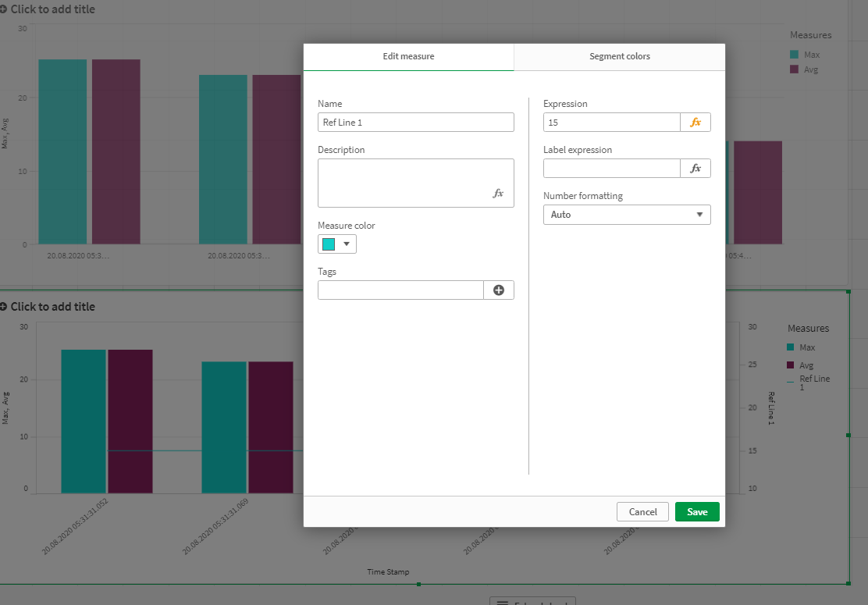Open the expression editor for the Expression field
The image size is (868, 605).
(695, 122)
